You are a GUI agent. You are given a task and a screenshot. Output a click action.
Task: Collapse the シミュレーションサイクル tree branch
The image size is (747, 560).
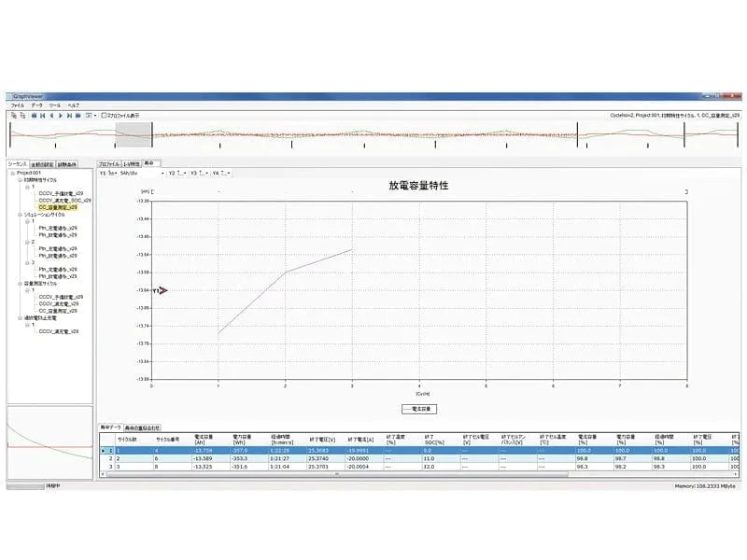20,215
